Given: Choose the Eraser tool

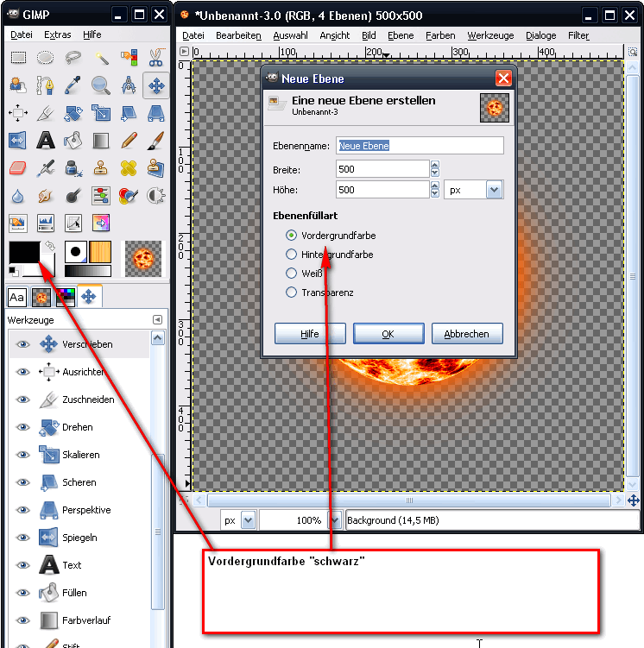Looking at the screenshot, I should (x=18, y=168).
